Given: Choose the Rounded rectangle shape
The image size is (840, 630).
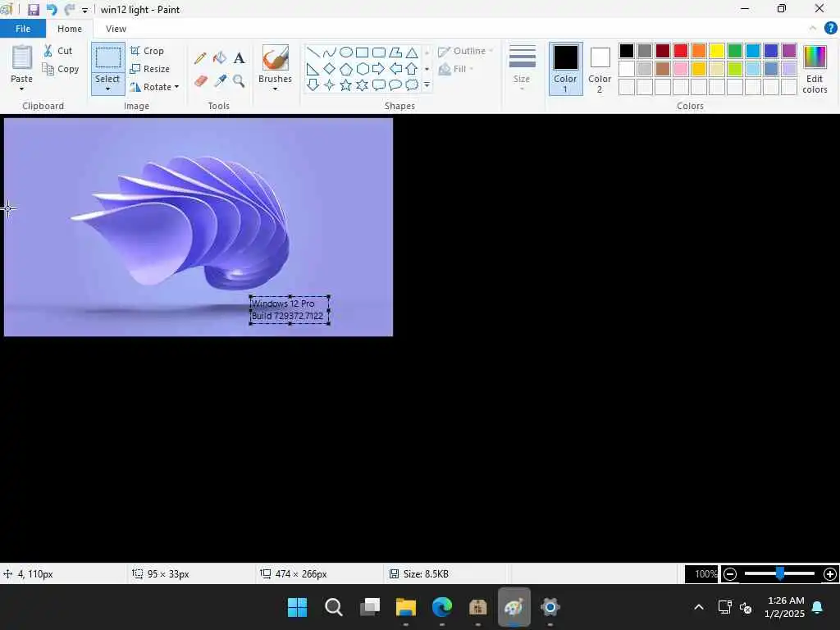Looking at the screenshot, I should (379, 52).
